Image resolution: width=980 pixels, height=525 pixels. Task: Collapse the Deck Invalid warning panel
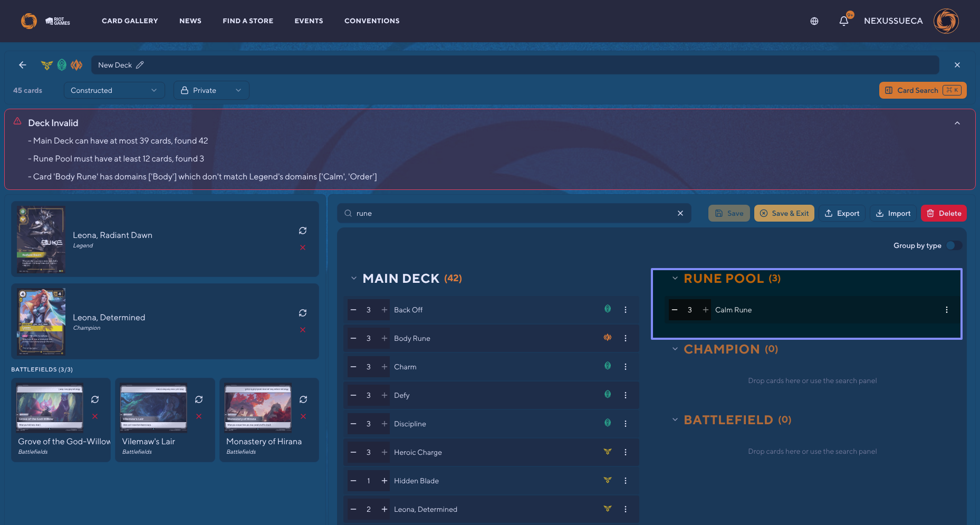[x=957, y=123]
